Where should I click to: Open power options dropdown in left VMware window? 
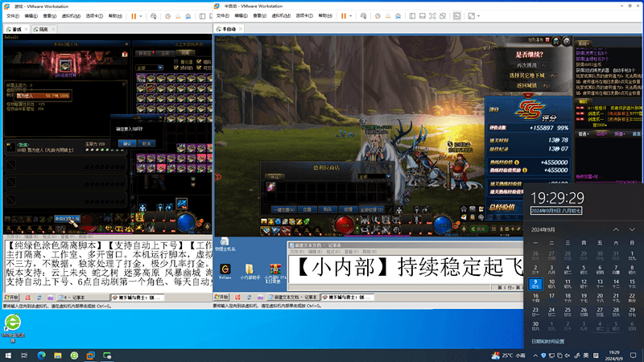click(140, 16)
